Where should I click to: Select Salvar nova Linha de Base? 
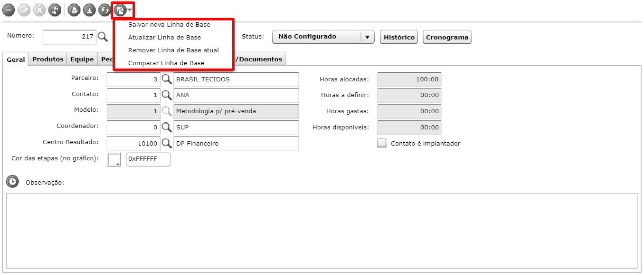coord(169,24)
